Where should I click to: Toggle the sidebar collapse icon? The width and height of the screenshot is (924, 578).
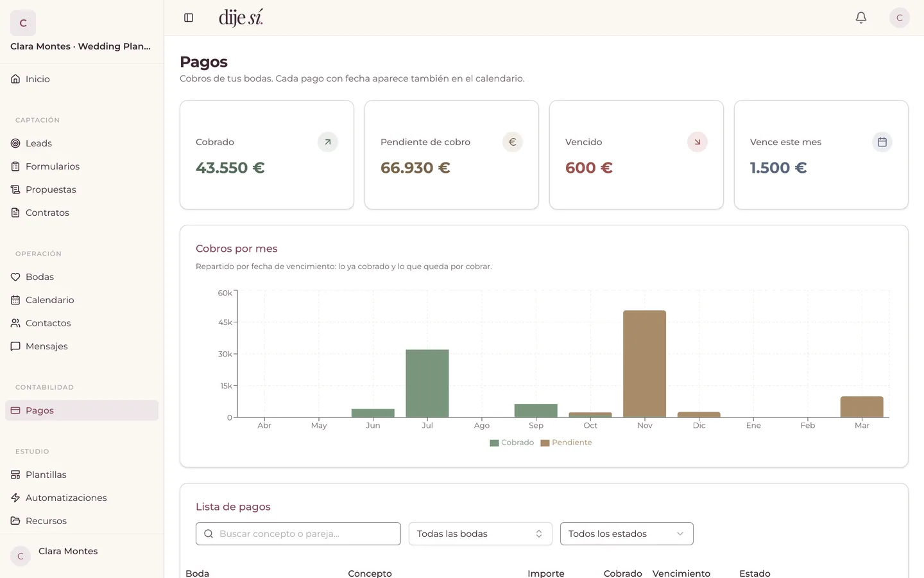189,18
